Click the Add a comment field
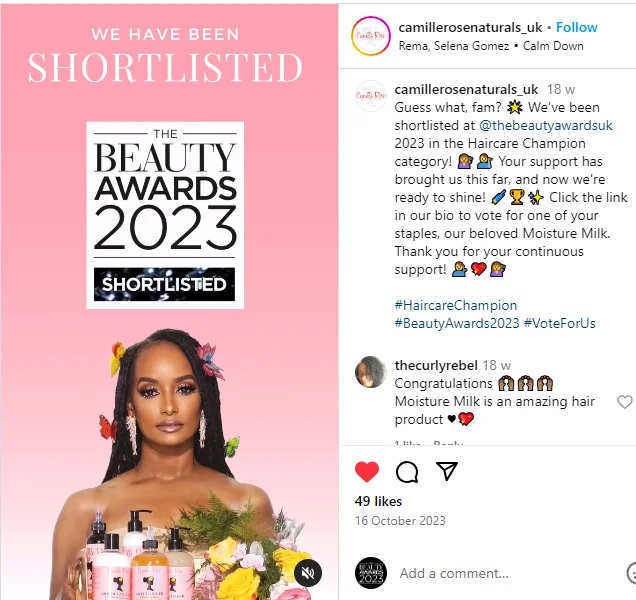Image resolution: width=636 pixels, height=600 pixels. pyautogui.click(x=507, y=573)
